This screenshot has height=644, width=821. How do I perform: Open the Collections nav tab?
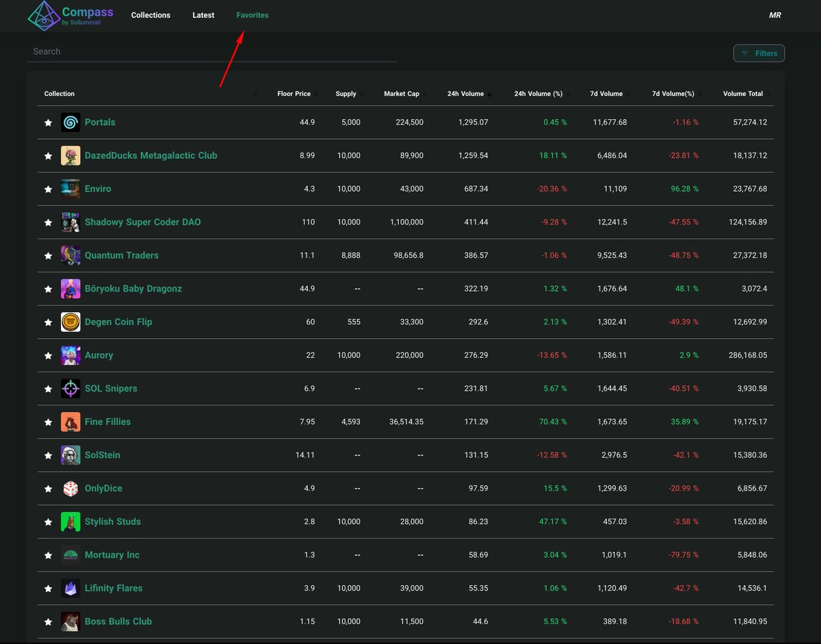[x=151, y=15]
